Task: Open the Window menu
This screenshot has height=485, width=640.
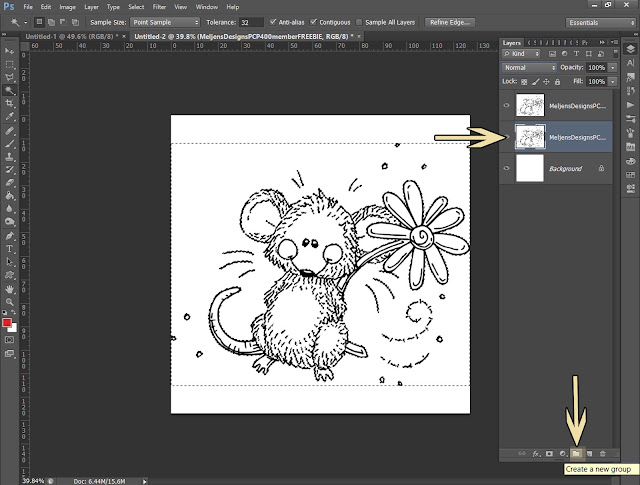Action: point(207,7)
